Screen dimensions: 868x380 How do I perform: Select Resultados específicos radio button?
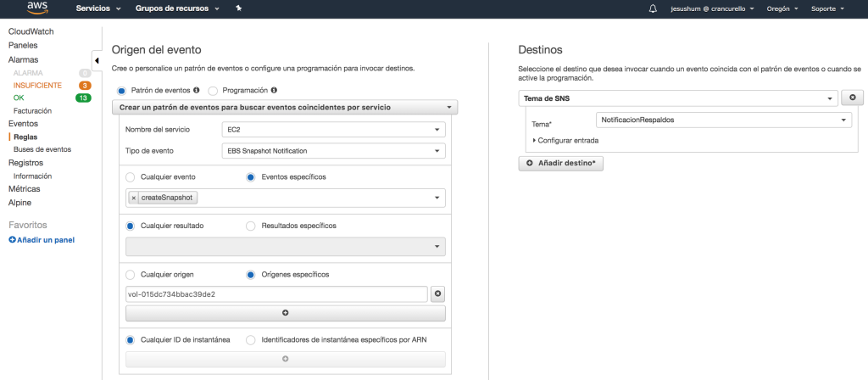tap(250, 226)
